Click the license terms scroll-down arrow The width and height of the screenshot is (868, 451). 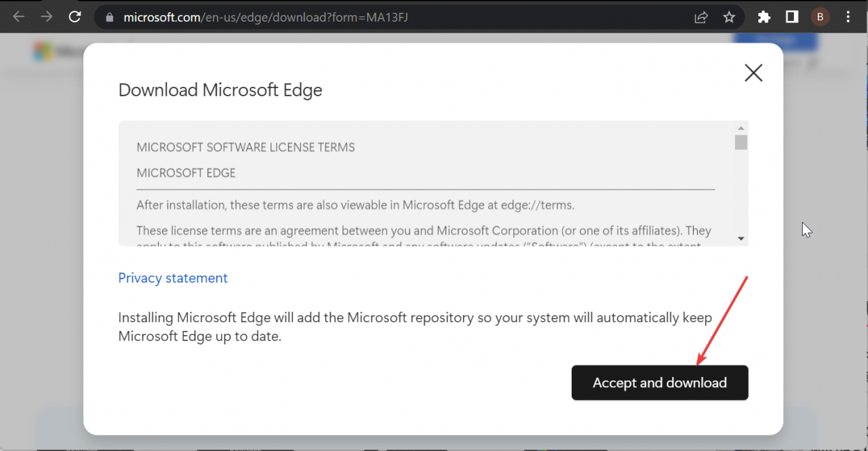741,239
